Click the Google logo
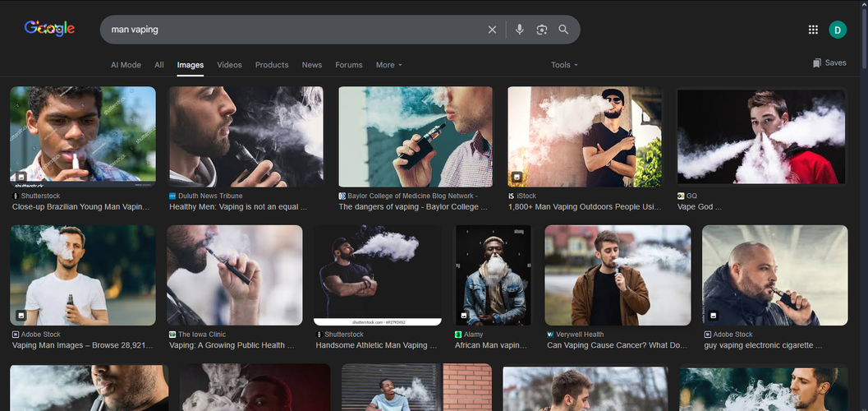The image size is (868, 411). coord(49,29)
